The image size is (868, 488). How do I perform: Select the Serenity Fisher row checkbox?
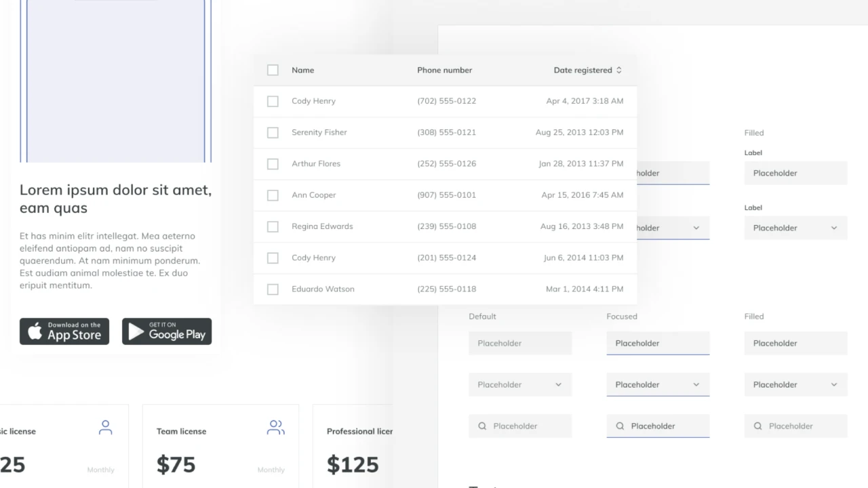click(x=273, y=132)
